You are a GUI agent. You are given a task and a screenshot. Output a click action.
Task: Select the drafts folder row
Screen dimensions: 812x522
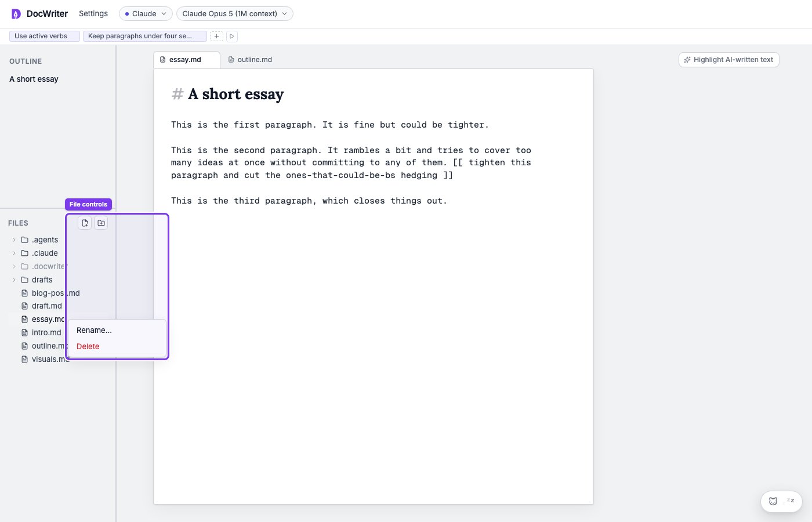tap(58, 280)
